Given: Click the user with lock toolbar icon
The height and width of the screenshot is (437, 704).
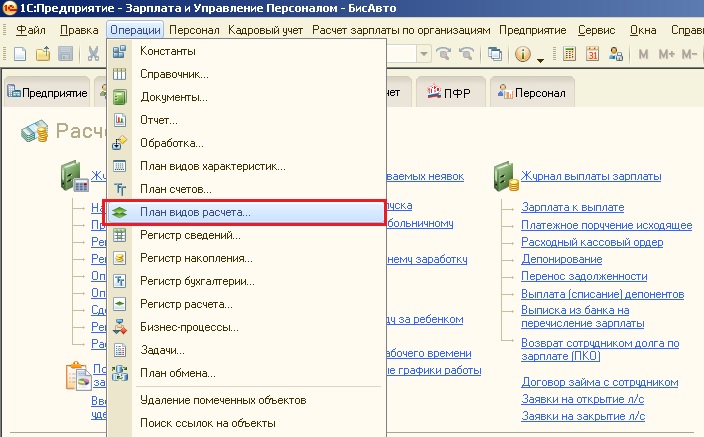Looking at the screenshot, I should 616,54.
